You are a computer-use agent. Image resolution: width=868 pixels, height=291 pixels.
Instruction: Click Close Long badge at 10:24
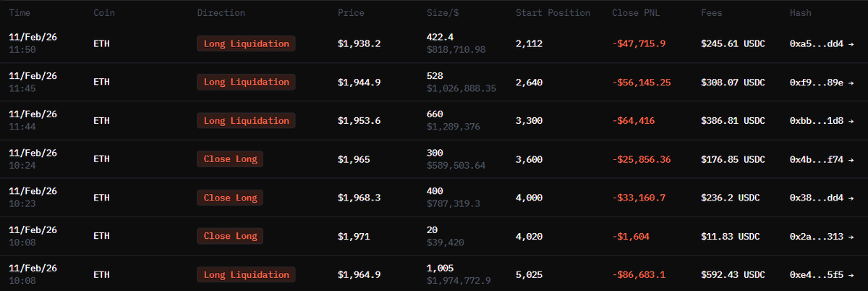(230, 159)
